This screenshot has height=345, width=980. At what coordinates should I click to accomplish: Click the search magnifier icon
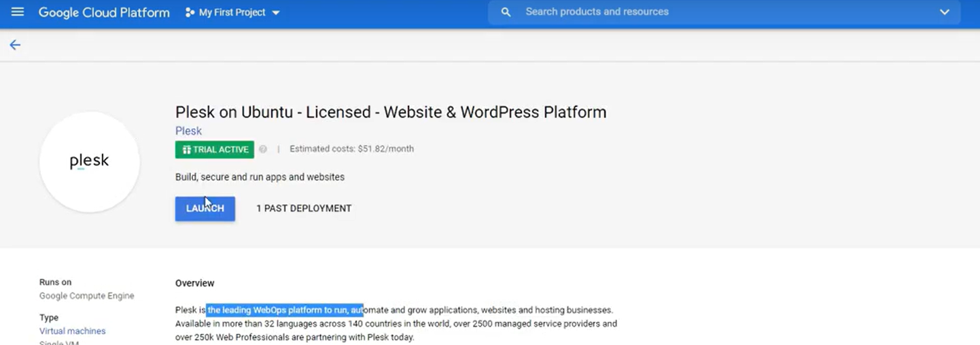coord(506,12)
